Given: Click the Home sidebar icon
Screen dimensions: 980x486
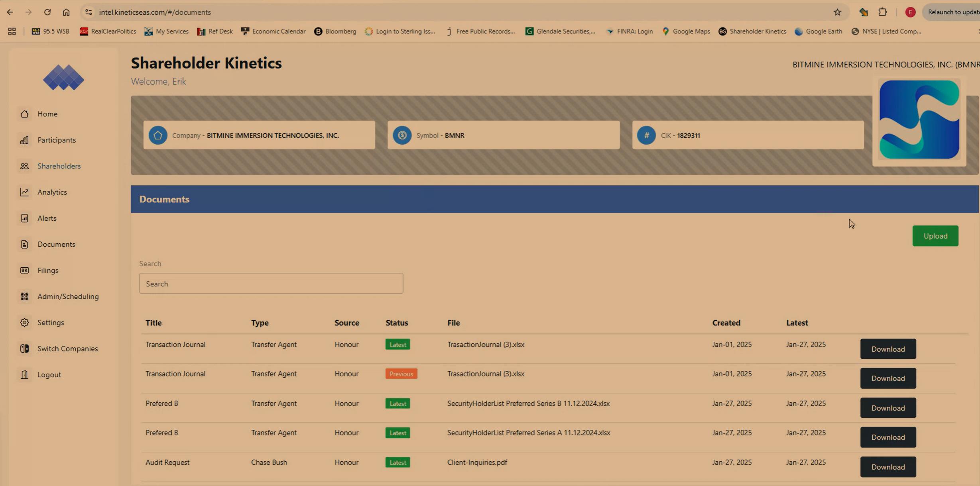Looking at the screenshot, I should (25, 114).
